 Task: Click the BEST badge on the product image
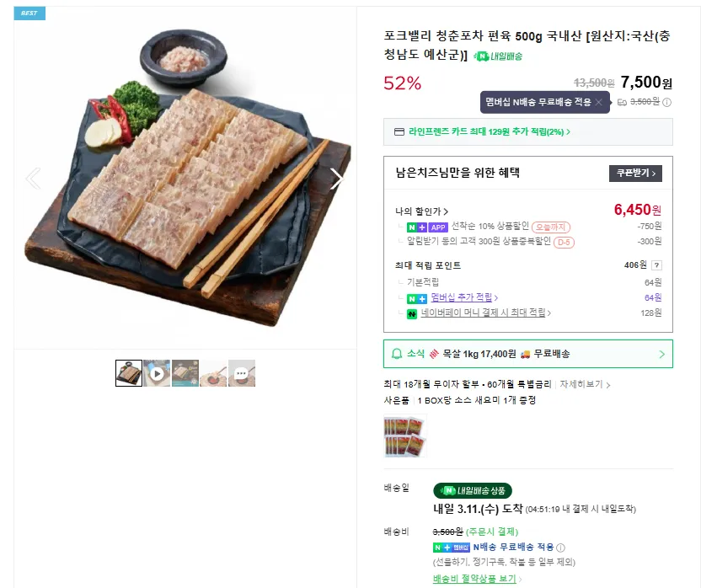(x=29, y=13)
